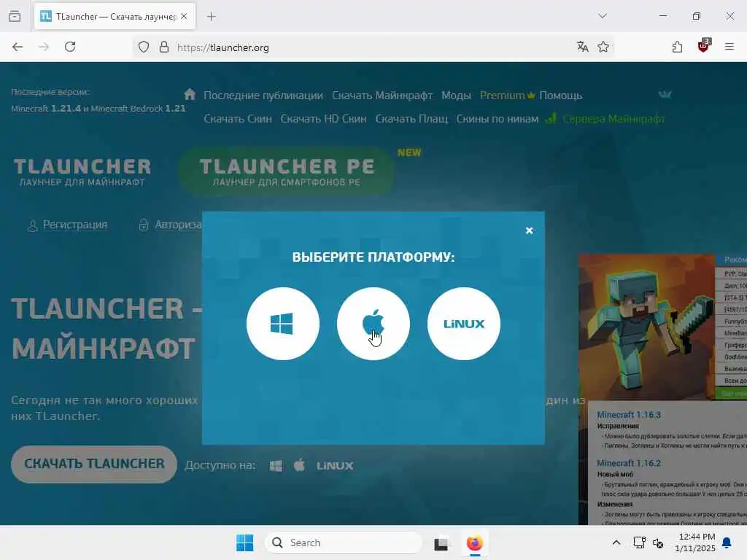Open the VK social icon
Image resolution: width=747 pixels, height=560 pixels.
pyautogui.click(x=665, y=94)
